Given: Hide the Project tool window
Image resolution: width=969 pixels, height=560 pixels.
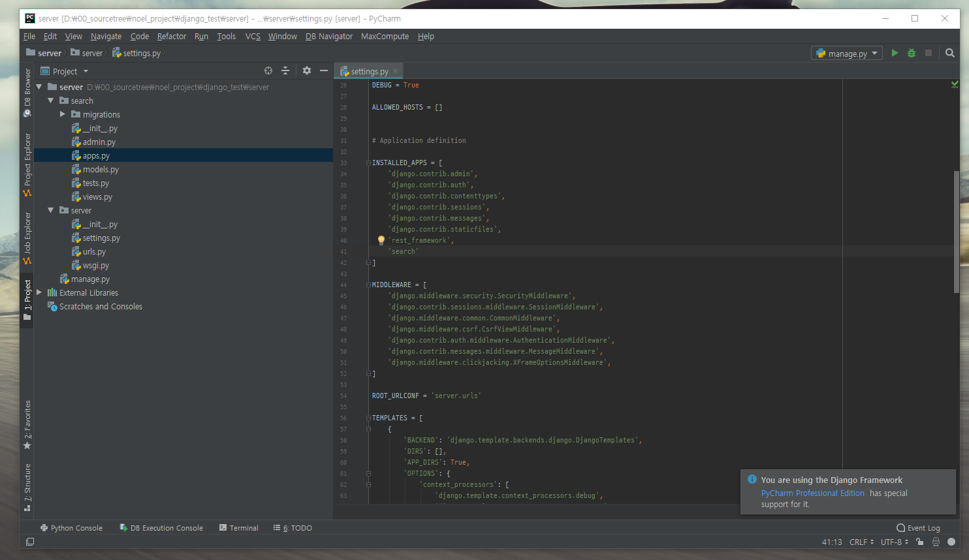Looking at the screenshot, I should 324,70.
